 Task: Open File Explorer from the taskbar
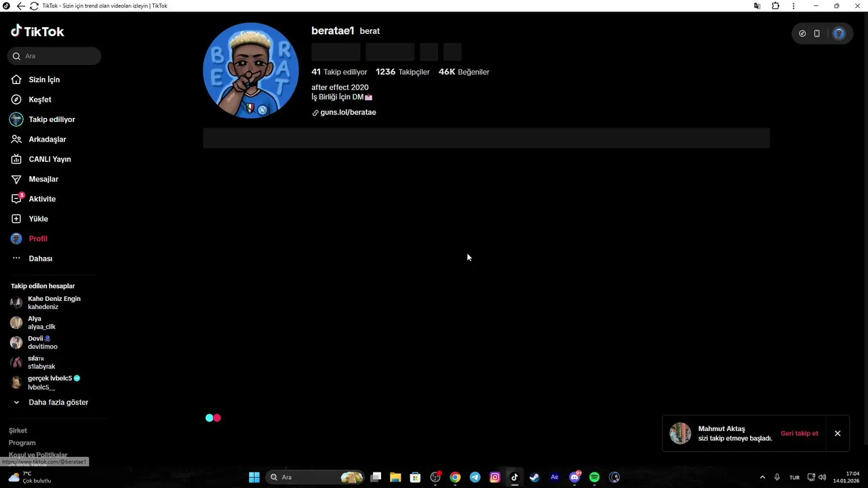(x=395, y=477)
